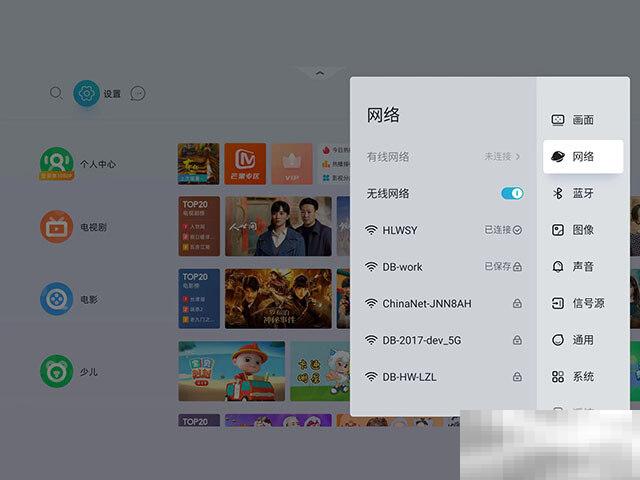Open the cartoon pig on truck thumbnail
Image resolution: width=640 pixels, height=480 pixels.
click(231, 371)
